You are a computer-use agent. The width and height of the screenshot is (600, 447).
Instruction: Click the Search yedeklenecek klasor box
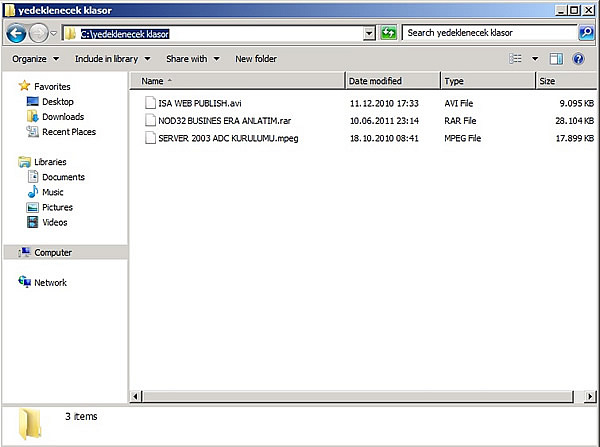(490, 33)
